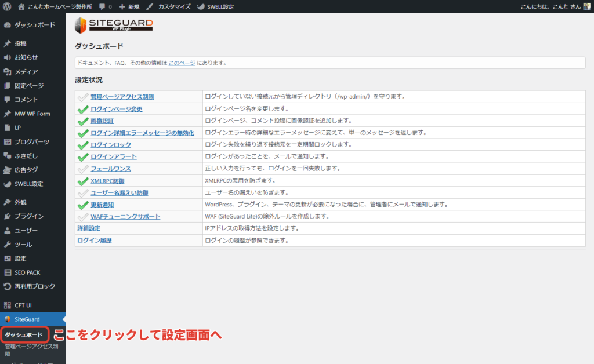
Task: Click the SiteGuard WP Plugin logo
Action: point(114,25)
